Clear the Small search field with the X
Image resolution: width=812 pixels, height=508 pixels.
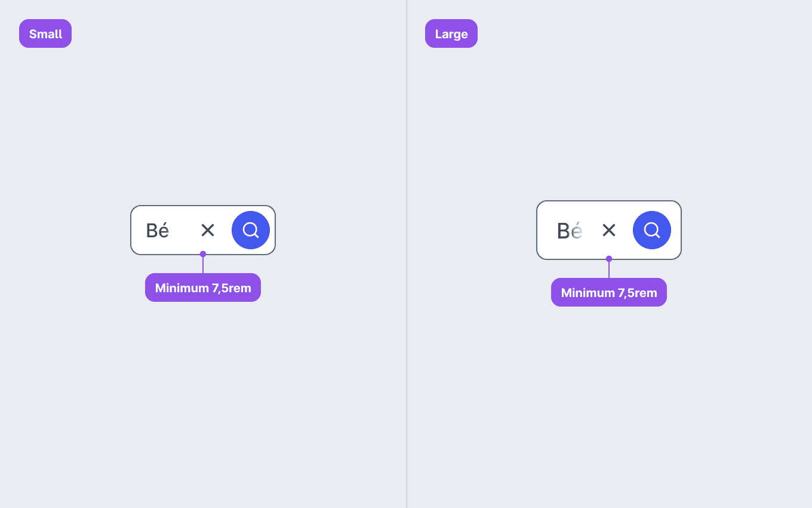click(x=208, y=230)
